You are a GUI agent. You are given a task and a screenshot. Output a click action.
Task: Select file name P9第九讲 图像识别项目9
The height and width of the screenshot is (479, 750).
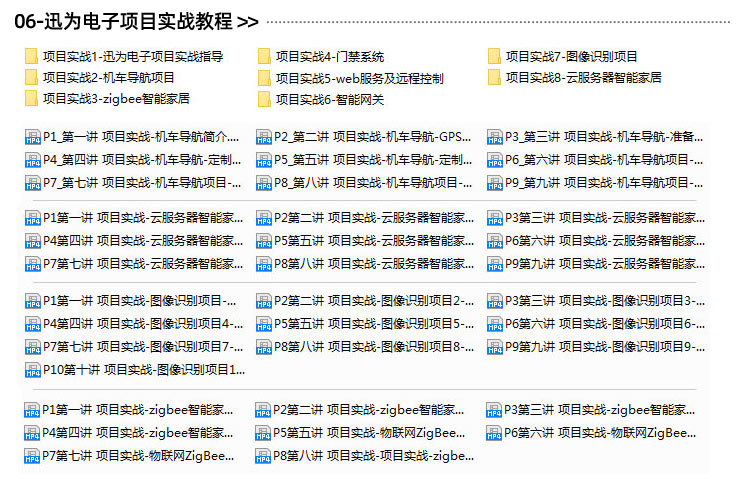pos(605,347)
